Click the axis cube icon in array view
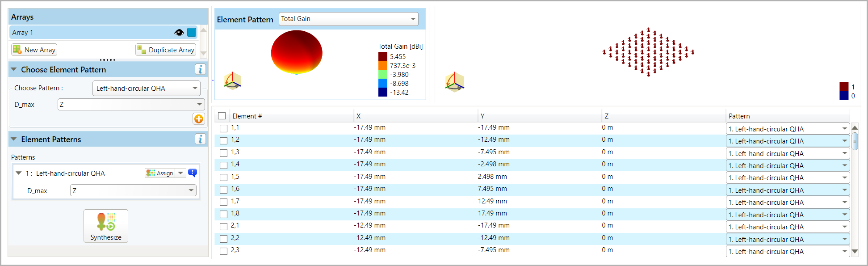This screenshot has height=266, width=868. click(x=455, y=82)
